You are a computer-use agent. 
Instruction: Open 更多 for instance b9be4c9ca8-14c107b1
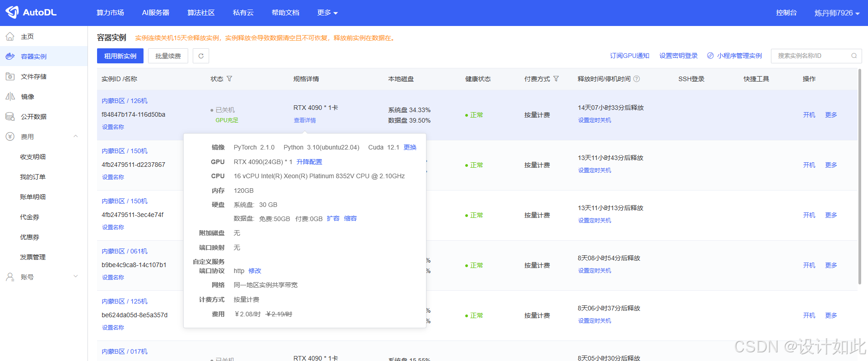[831, 265]
